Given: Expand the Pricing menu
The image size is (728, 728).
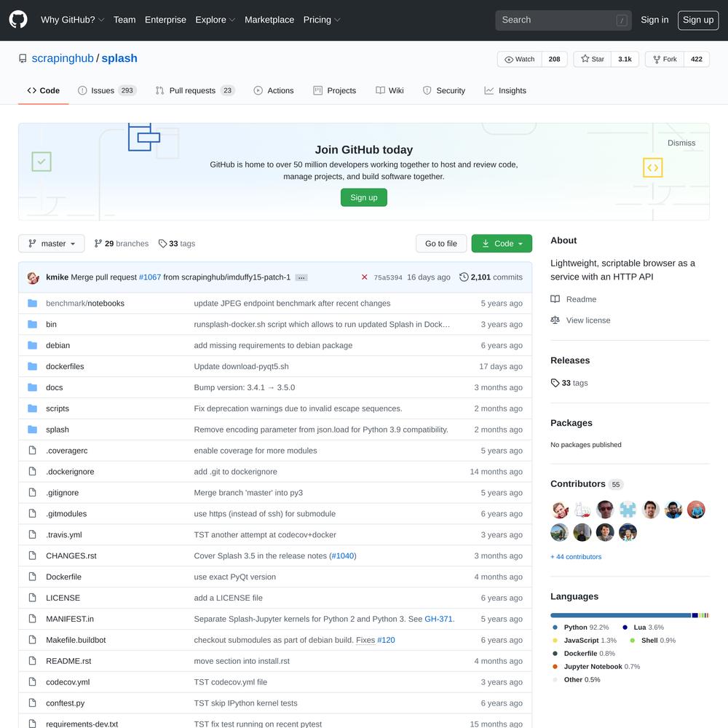Looking at the screenshot, I should click(321, 20).
